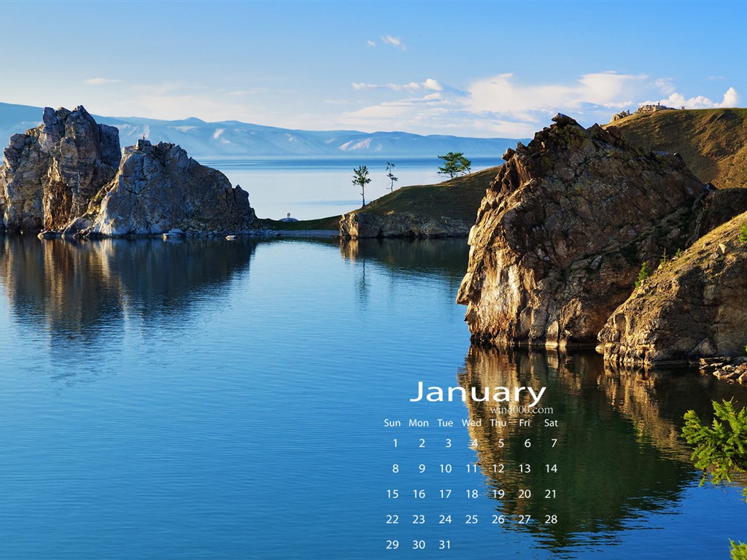
Task: Select date 21 in the calendar
Action: [x=551, y=494]
